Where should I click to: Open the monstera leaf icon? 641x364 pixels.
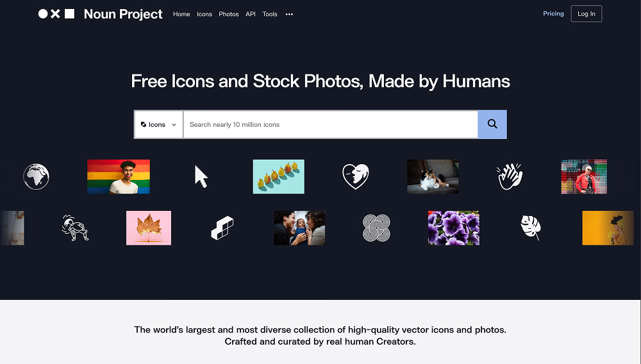coord(531,227)
